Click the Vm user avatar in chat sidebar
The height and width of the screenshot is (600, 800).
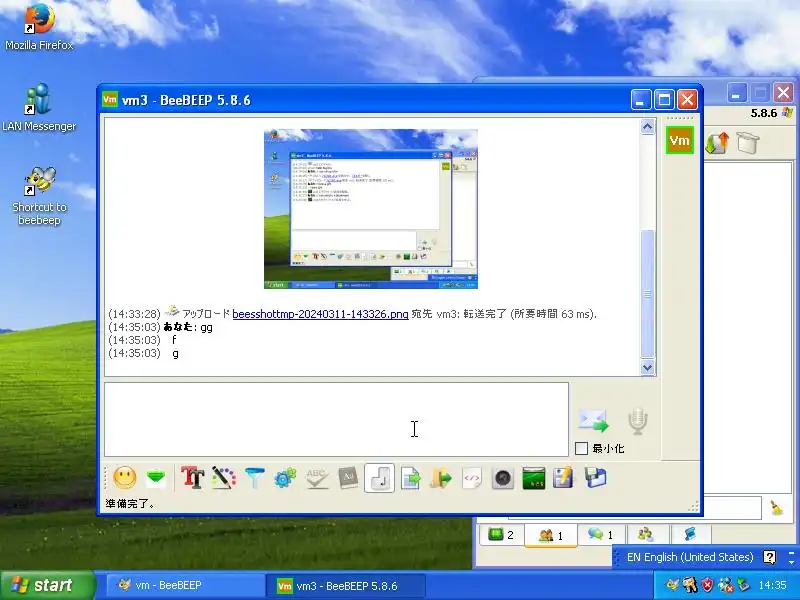coord(680,140)
